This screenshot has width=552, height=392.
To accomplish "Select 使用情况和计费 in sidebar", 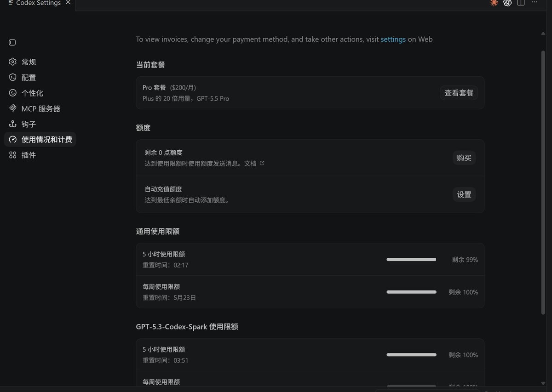I will pos(40,139).
